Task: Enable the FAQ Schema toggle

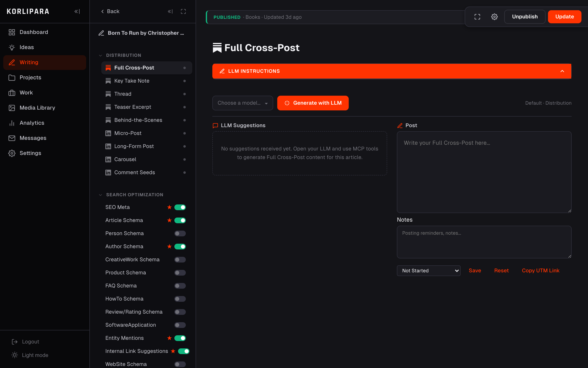Action: pyautogui.click(x=180, y=286)
